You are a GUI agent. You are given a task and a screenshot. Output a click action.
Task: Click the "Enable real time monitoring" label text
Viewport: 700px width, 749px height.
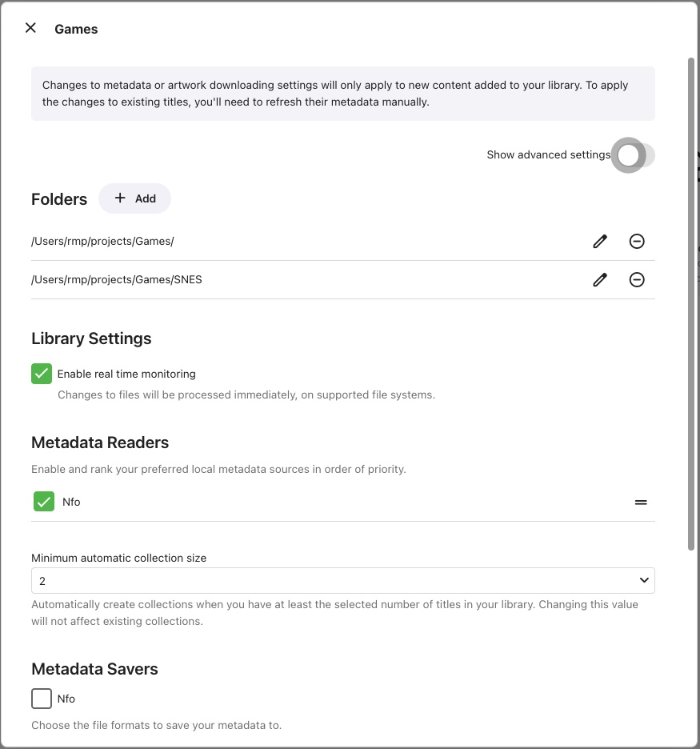pyautogui.click(x=126, y=374)
